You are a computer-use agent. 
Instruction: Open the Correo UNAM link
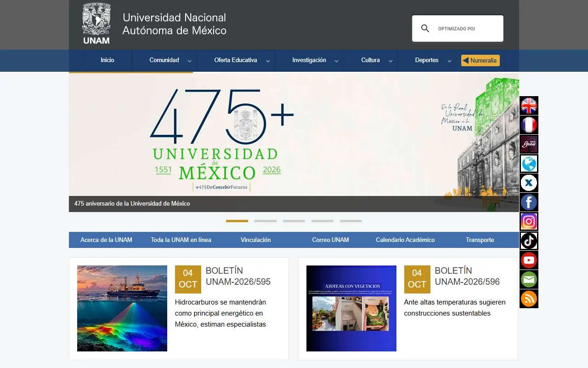pyautogui.click(x=330, y=240)
